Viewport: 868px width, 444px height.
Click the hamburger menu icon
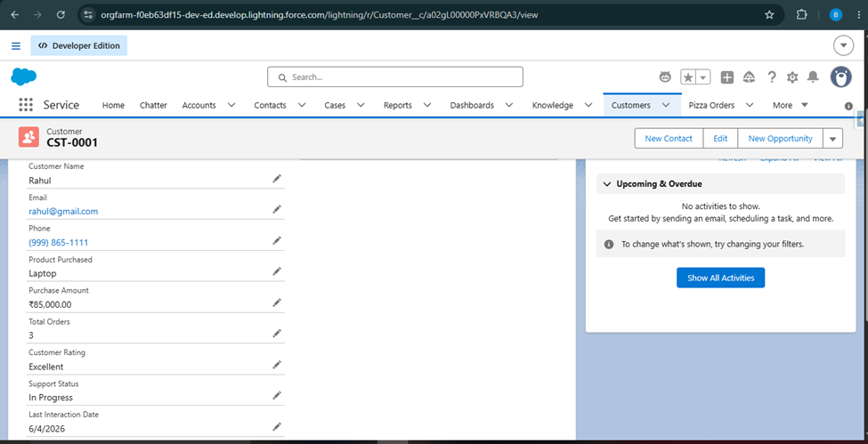(16, 46)
